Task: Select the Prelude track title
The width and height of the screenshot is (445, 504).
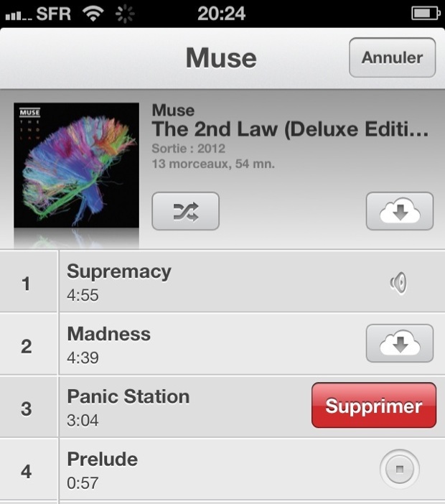Action: (103, 459)
